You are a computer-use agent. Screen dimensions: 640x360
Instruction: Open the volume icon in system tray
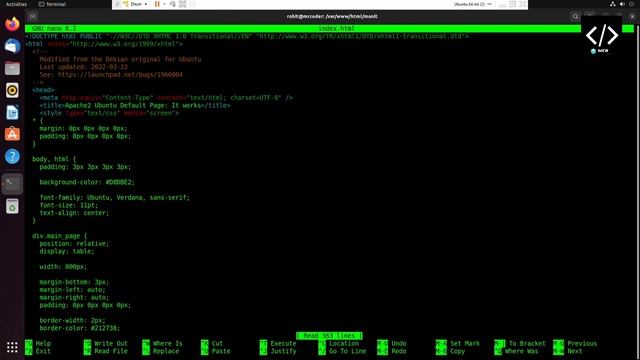pyautogui.click(x=622, y=4)
